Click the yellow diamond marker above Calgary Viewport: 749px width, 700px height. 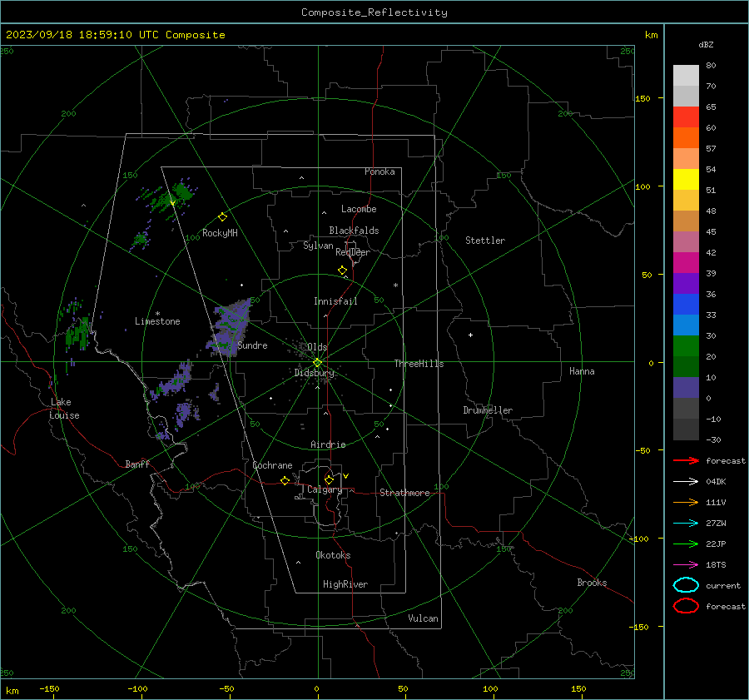click(x=329, y=479)
